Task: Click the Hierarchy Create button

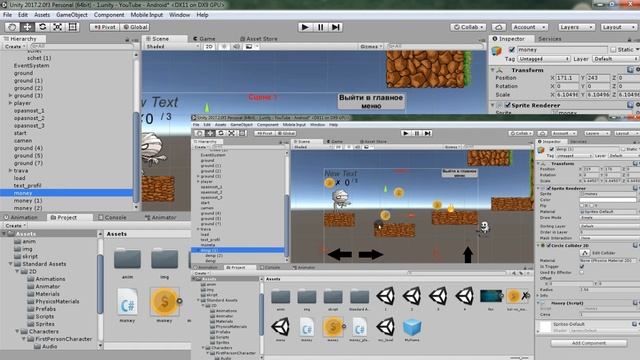Action: (x=14, y=47)
